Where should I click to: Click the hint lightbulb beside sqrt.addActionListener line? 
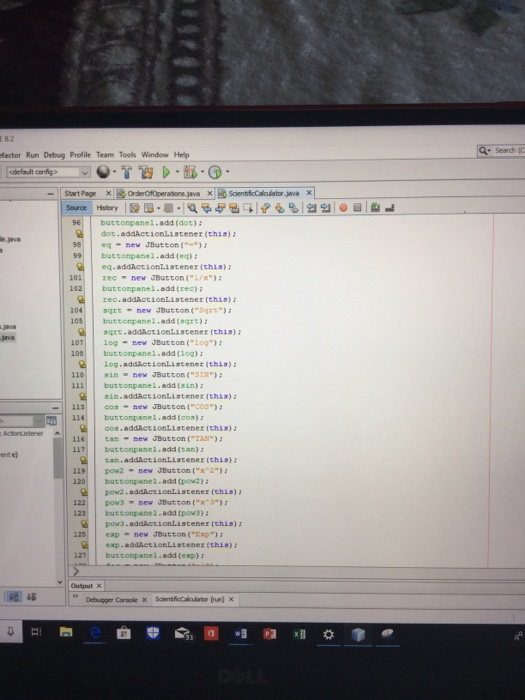pyautogui.click(x=81, y=332)
